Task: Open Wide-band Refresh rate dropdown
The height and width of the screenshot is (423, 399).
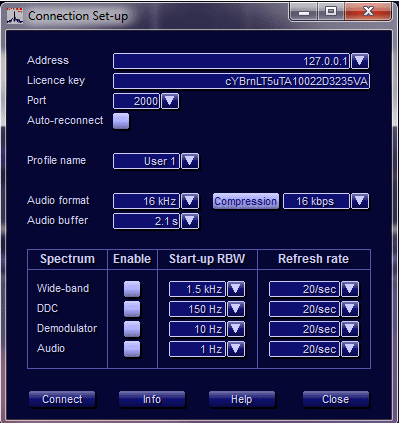Action: pyautogui.click(x=350, y=289)
